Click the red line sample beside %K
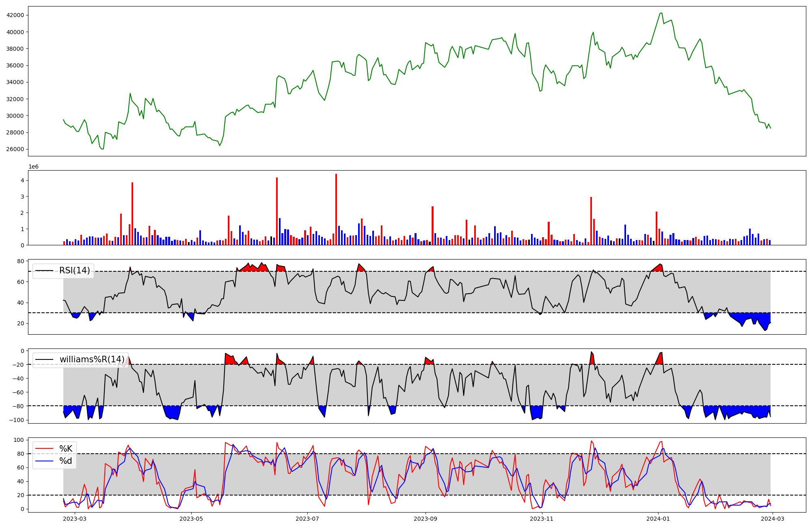The width and height of the screenshot is (812, 528). (x=44, y=449)
